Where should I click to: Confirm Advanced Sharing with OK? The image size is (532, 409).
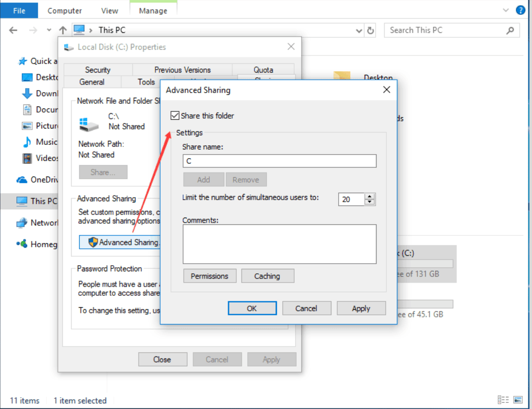(x=252, y=308)
